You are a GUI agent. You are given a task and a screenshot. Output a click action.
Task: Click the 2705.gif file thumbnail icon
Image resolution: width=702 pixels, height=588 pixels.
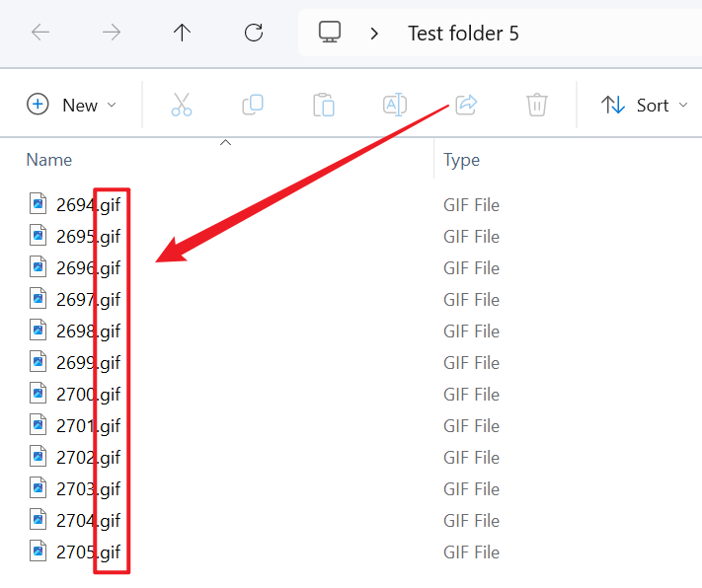[x=39, y=551]
